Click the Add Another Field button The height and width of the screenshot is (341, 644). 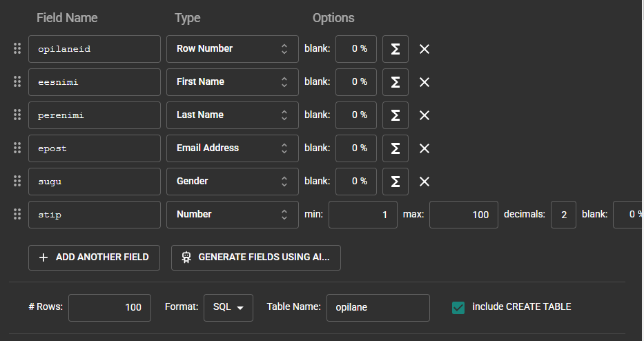click(94, 257)
